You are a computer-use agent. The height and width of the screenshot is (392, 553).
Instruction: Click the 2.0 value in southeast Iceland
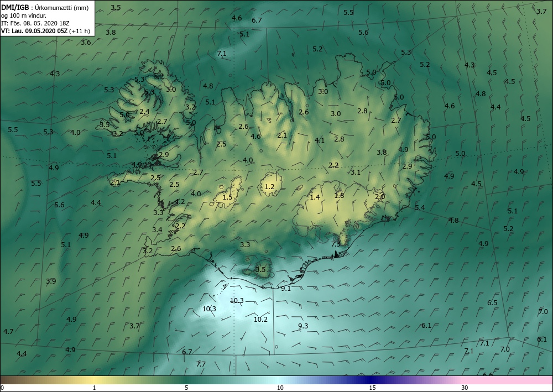380,197
